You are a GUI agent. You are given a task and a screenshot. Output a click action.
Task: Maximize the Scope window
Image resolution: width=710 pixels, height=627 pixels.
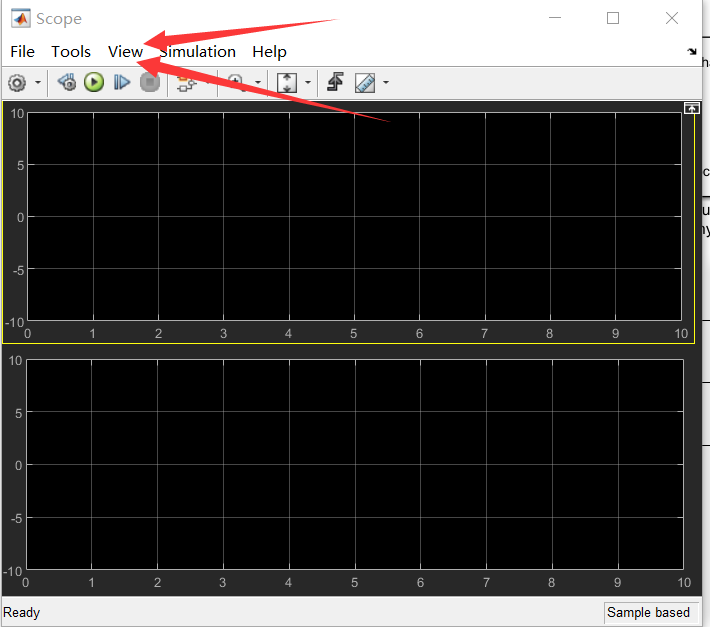[x=613, y=18]
